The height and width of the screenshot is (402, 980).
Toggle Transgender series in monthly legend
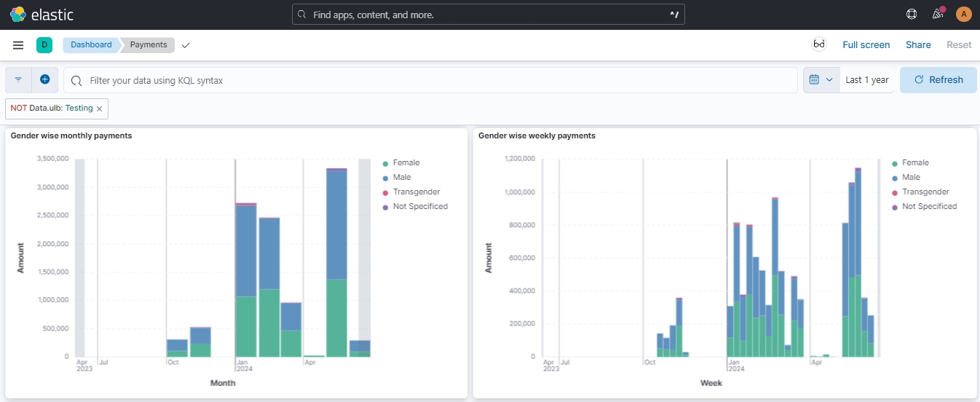point(416,192)
